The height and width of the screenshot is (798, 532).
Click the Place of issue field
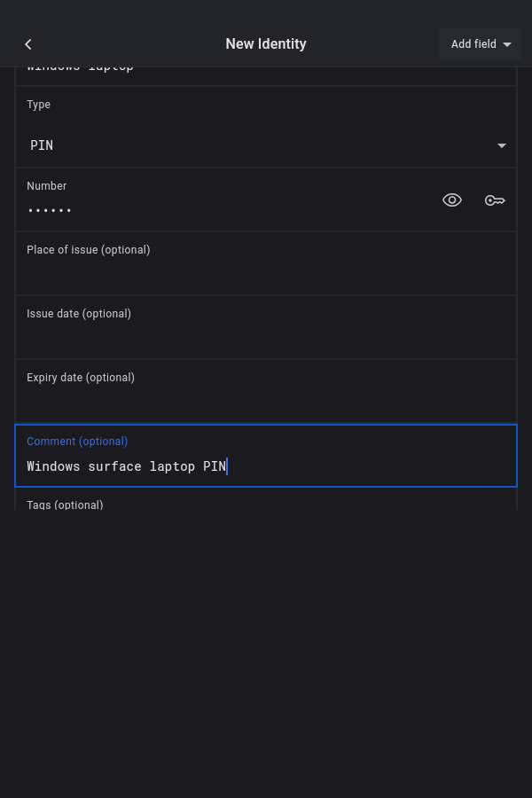tap(266, 273)
